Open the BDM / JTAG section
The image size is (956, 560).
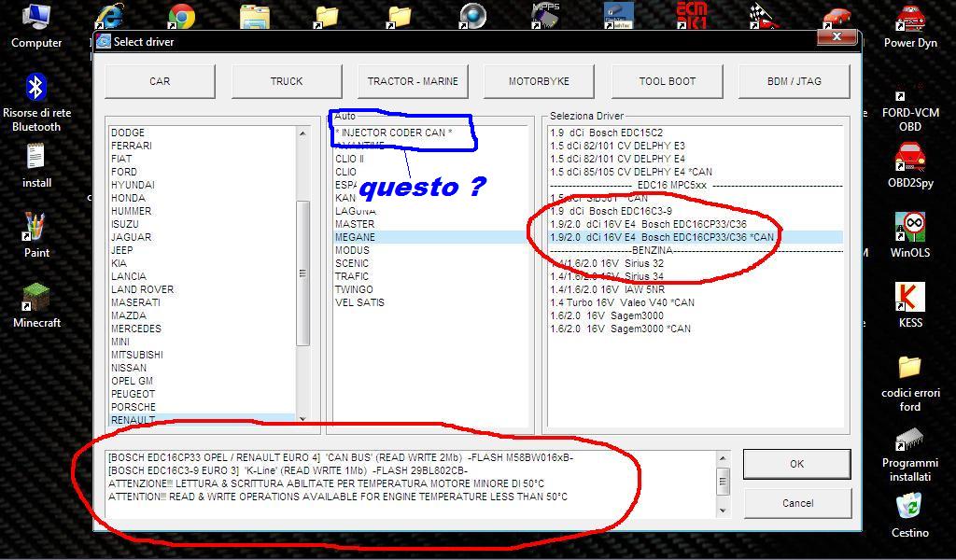[x=794, y=81]
